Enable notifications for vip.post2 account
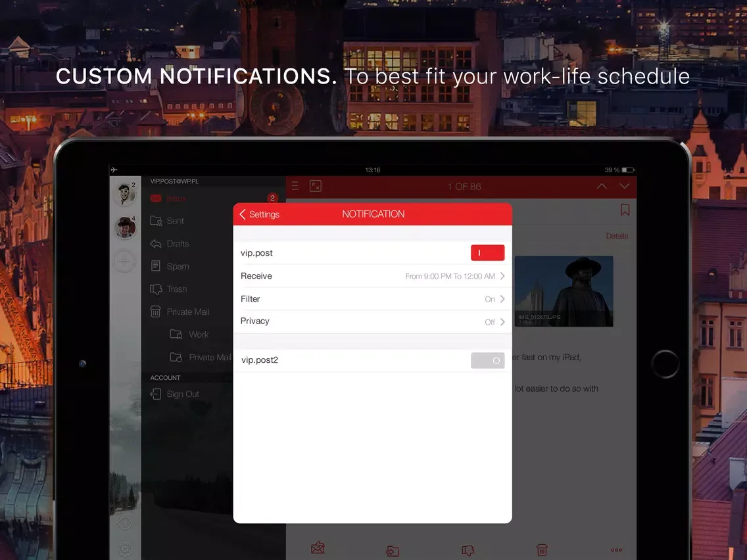747x560 pixels. (x=487, y=360)
